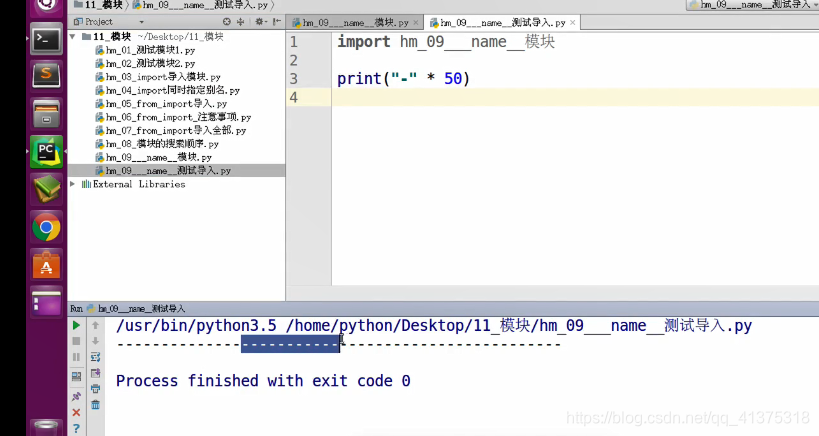Open Terminal from Ubuntu launcher
The height and width of the screenshot is (436, 819).
click(46, 39)
